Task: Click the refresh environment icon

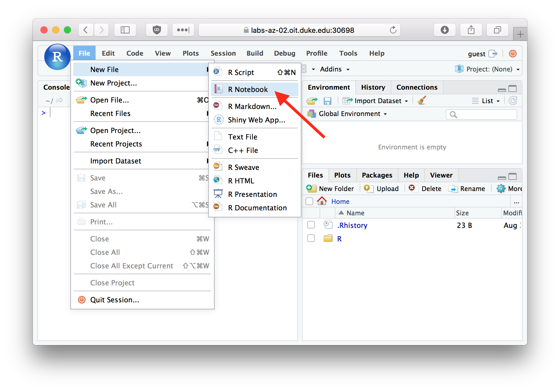Action: click(513, 101)
